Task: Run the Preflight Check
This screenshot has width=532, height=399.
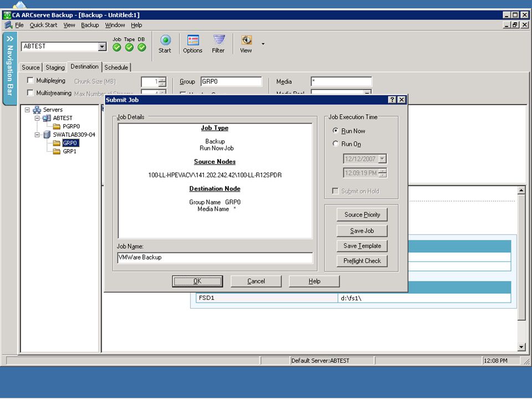Action: [x=362, y=261]
